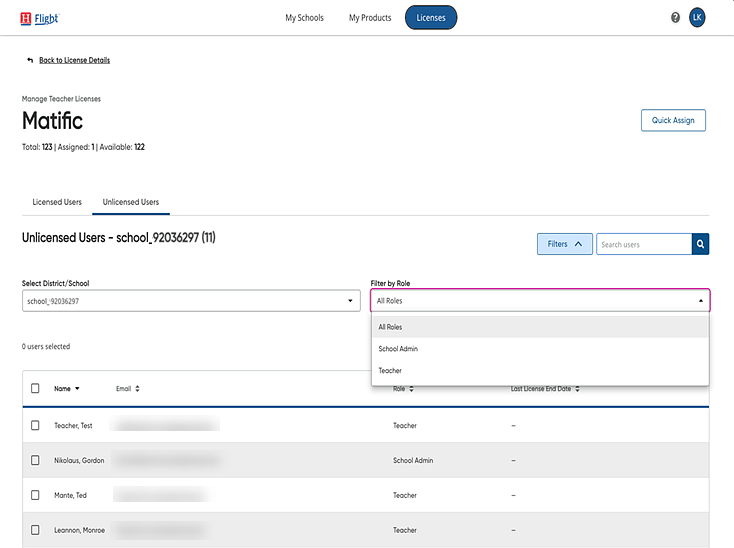
Task: Choose All Roles option in list
Action: pyautogui.click(x=540, y=327)
